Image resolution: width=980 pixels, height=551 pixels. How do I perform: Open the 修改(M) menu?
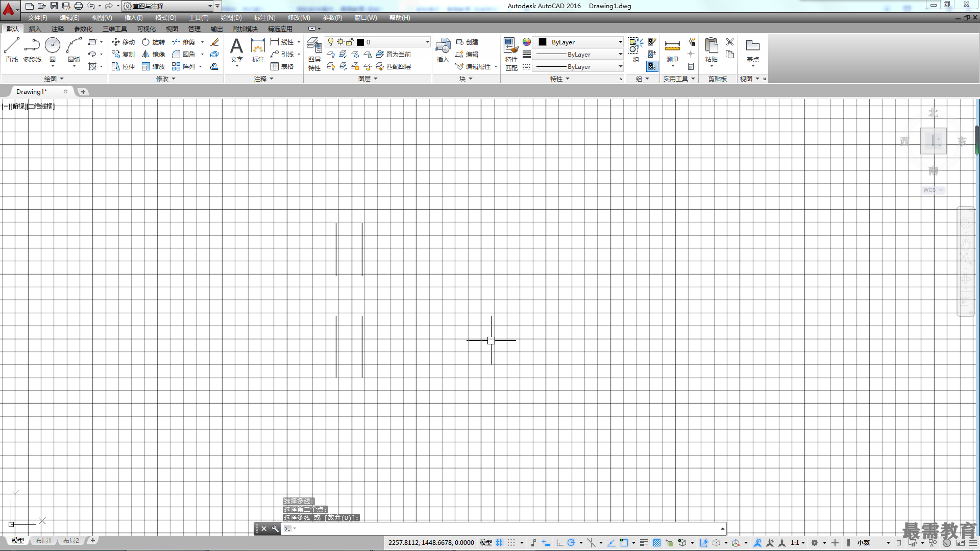coord(299,17)
